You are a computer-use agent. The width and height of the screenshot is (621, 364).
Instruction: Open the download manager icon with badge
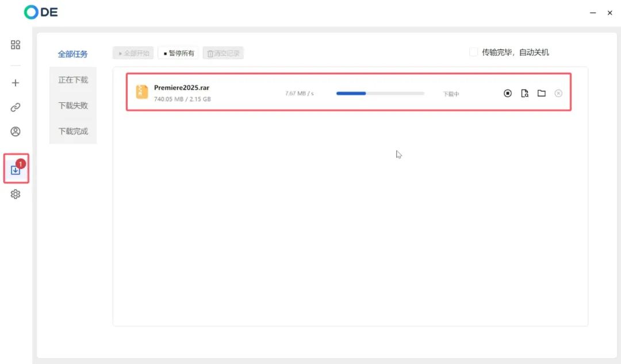[16, 170]
